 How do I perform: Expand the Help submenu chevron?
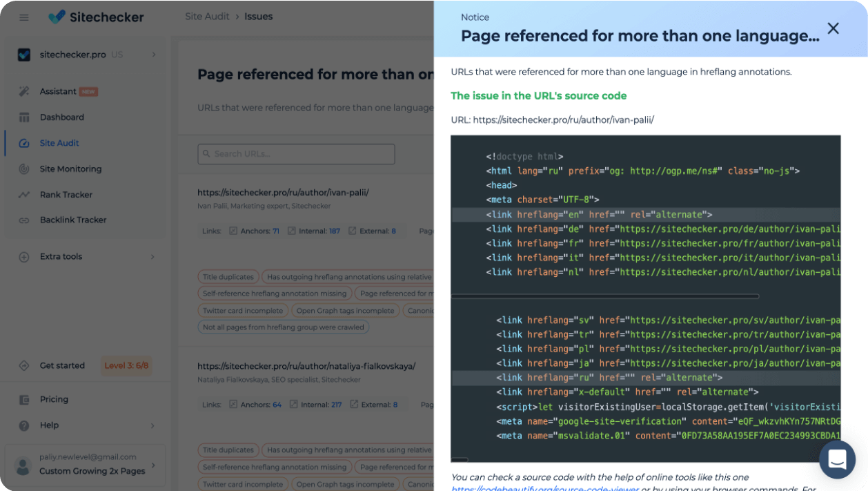[152, 425]
